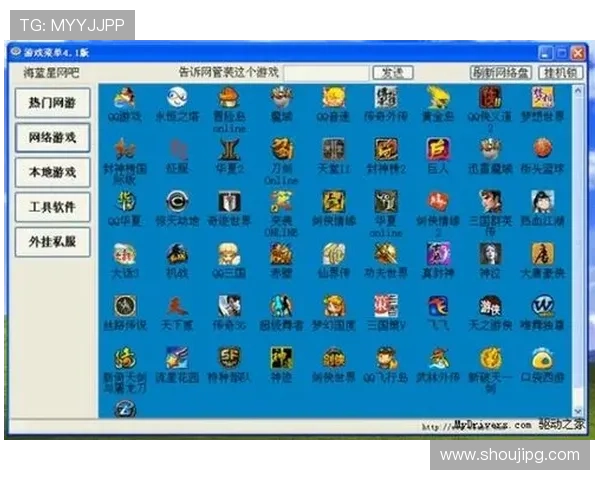
Task: Click the 发送 send button
Action: (x=393, y=73)
